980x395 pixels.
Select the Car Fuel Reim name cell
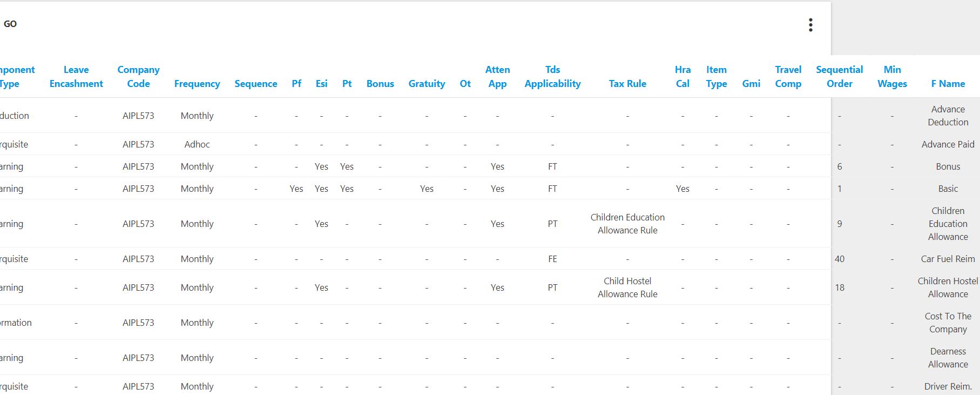(x=948, y=259)
